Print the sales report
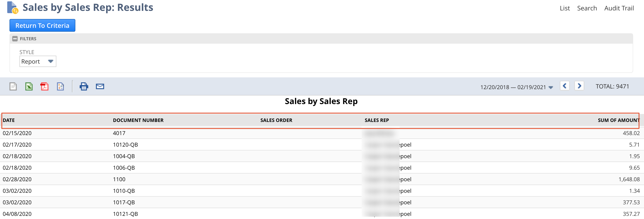The image size is (644, 219). (x=84, y=86)
